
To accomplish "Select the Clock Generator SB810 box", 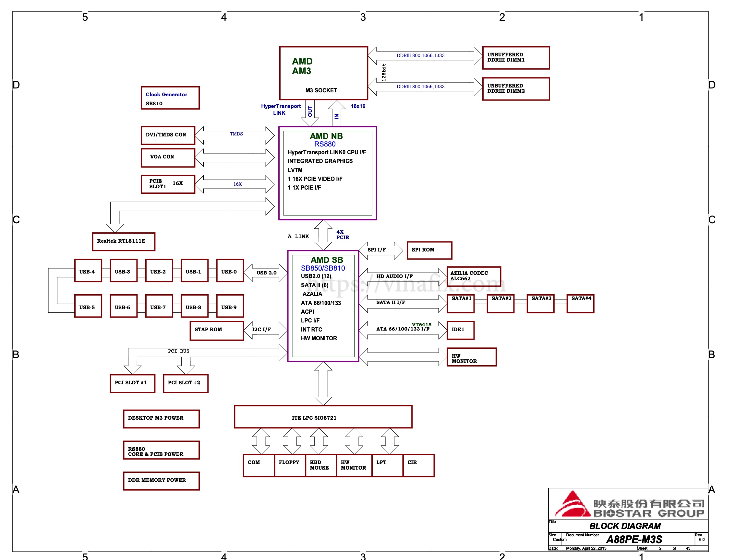I will tap(170, 98).
